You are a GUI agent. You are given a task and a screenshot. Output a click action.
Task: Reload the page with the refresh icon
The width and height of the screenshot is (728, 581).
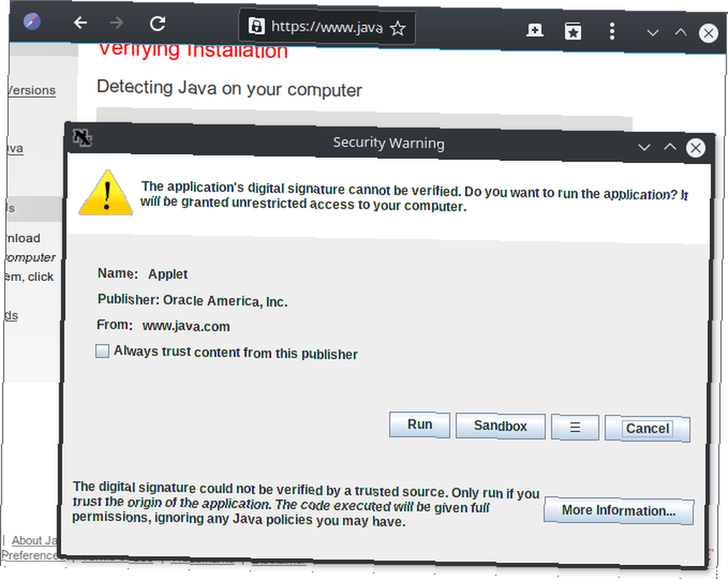click(x=158, y=23)
